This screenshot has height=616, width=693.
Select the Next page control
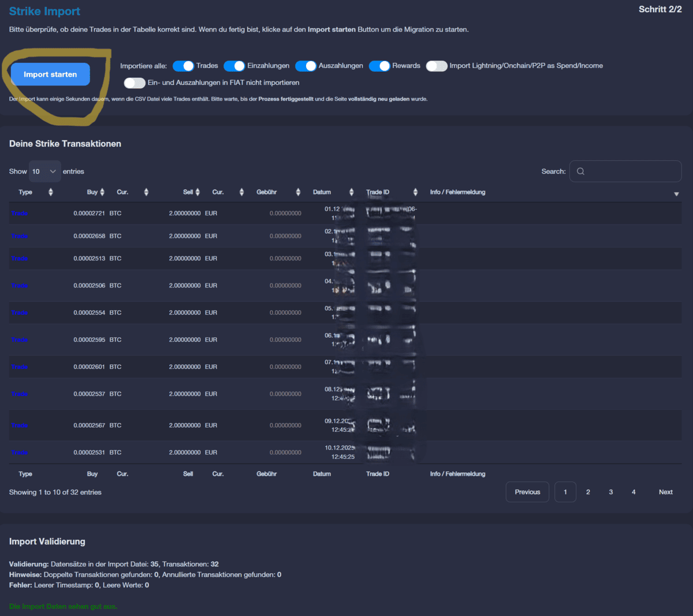665,491
